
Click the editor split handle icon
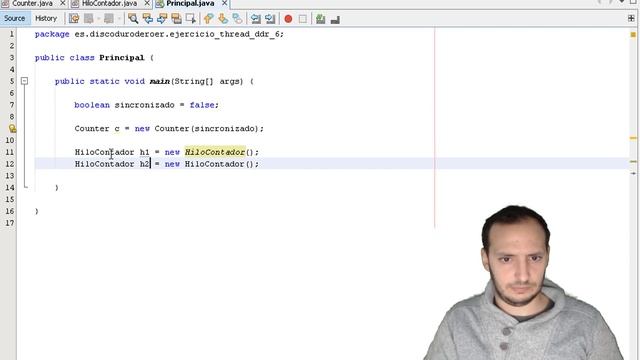click(631, 18)
